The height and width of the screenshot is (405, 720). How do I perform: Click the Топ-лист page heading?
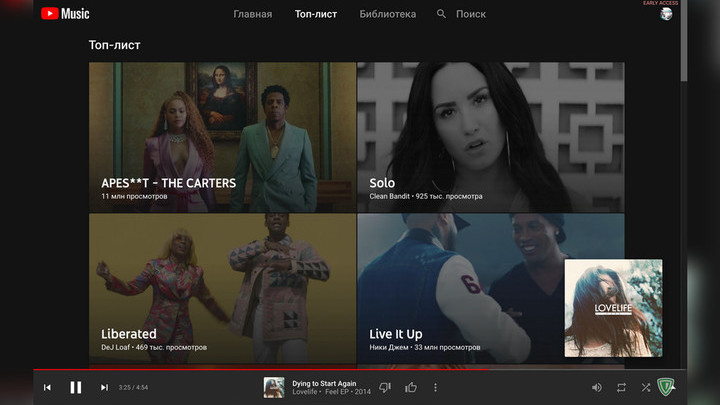coord(114,45)
